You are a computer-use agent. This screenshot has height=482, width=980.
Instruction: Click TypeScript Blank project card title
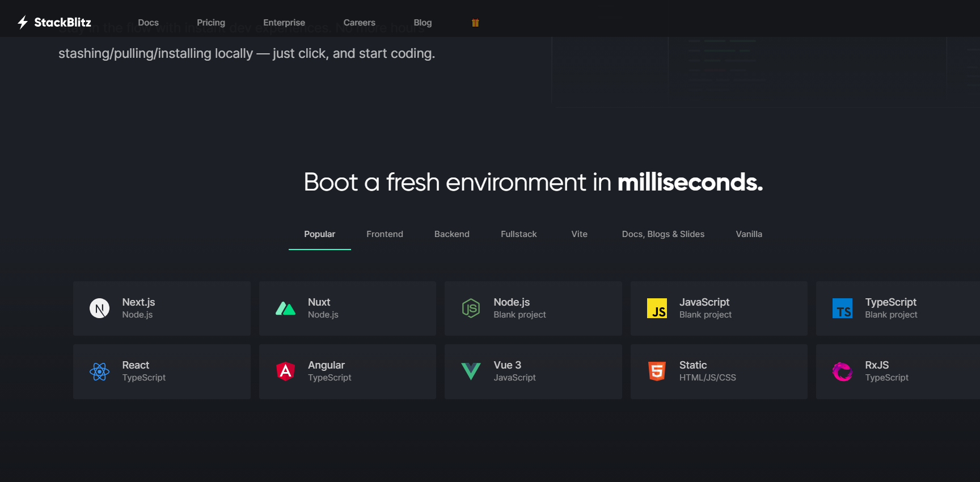(x=891, y=302)
